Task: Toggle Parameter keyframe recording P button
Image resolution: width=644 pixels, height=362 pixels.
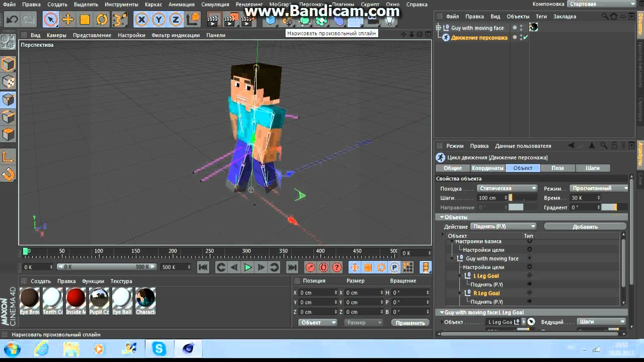Action: tap(395, 267)
